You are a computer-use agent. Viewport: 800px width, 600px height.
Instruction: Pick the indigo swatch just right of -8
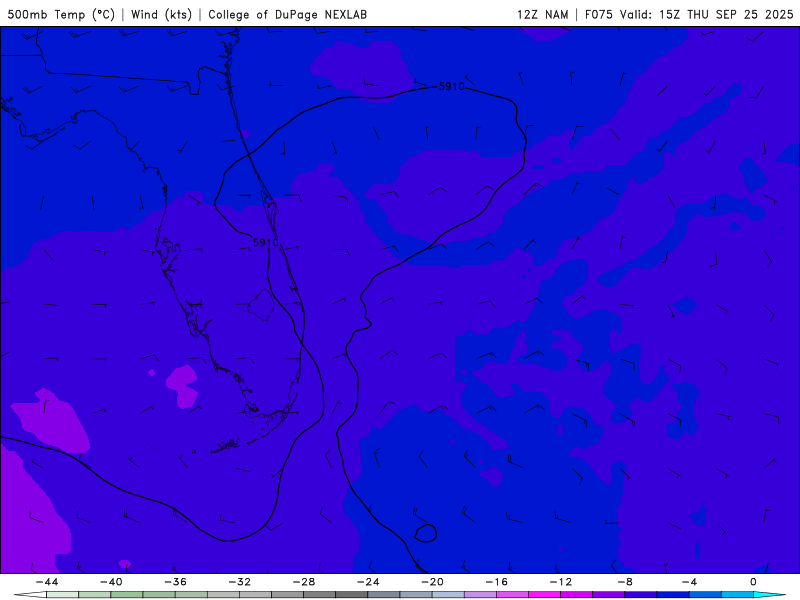(x=641, y=594)
